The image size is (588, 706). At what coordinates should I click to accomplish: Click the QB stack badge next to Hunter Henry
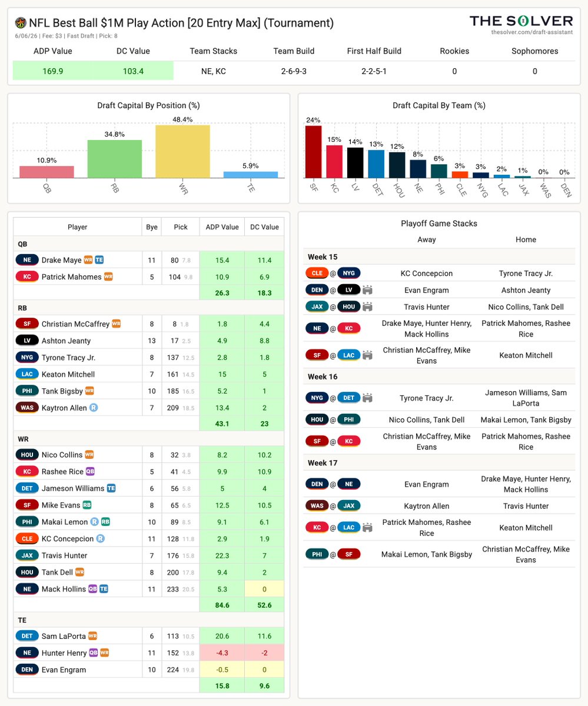point(93,652)
